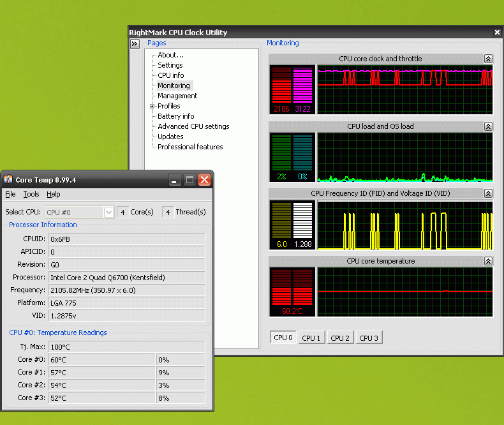This screenshot has width=504, height=425.
Task: Open the Tools menu in Core Temp
Action: point(31,194)
